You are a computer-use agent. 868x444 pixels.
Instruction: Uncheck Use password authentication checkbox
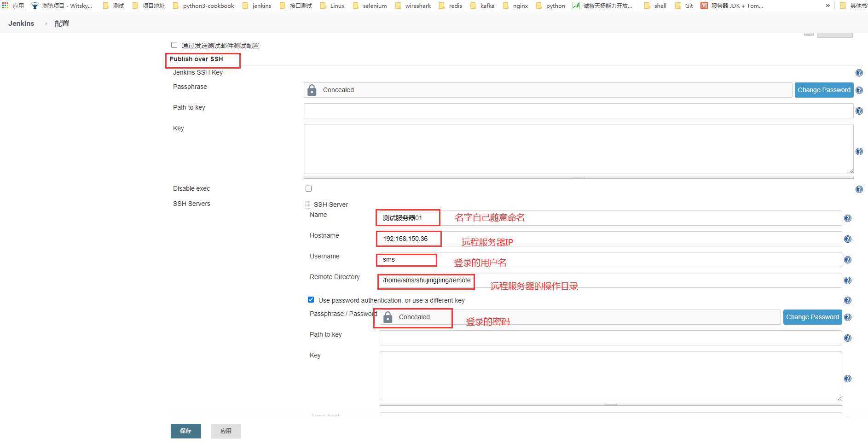click(311, 299)
